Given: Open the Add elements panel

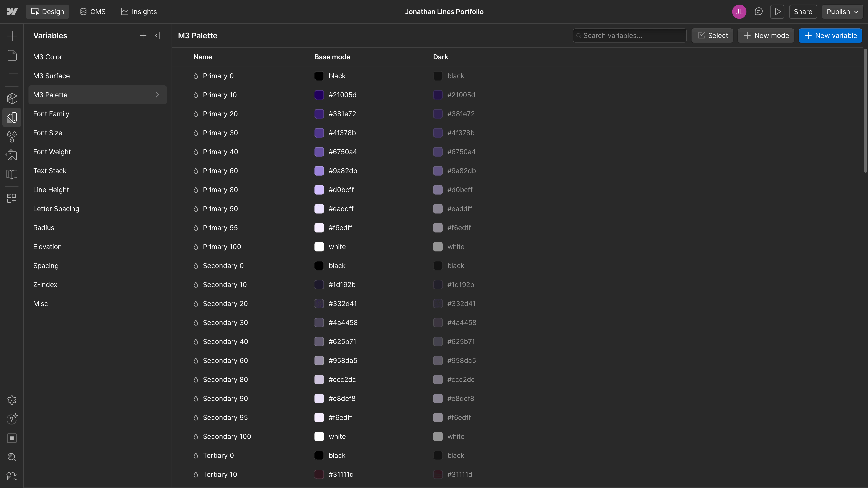Looking at the screenshot, I should tap(12, 36).
